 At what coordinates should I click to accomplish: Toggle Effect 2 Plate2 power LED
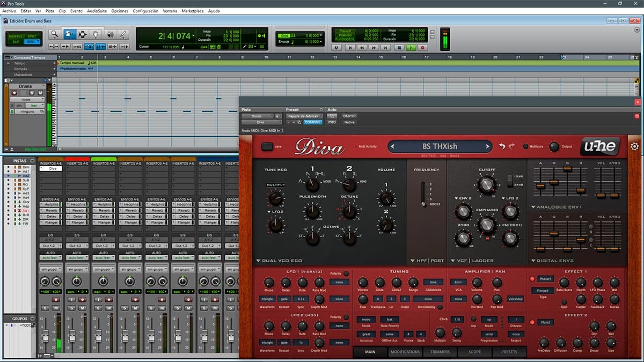[x=532, y=322]
